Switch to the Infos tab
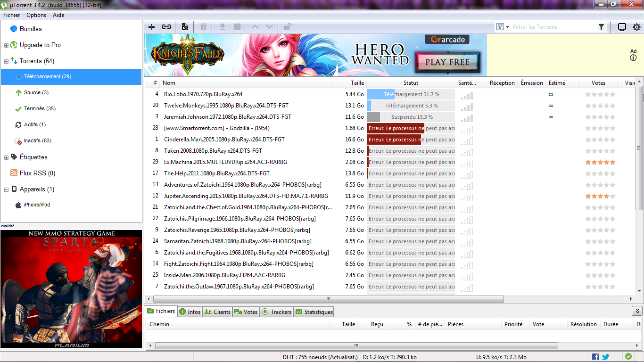Viewport: 644px width, 362px height. (190, 312)
